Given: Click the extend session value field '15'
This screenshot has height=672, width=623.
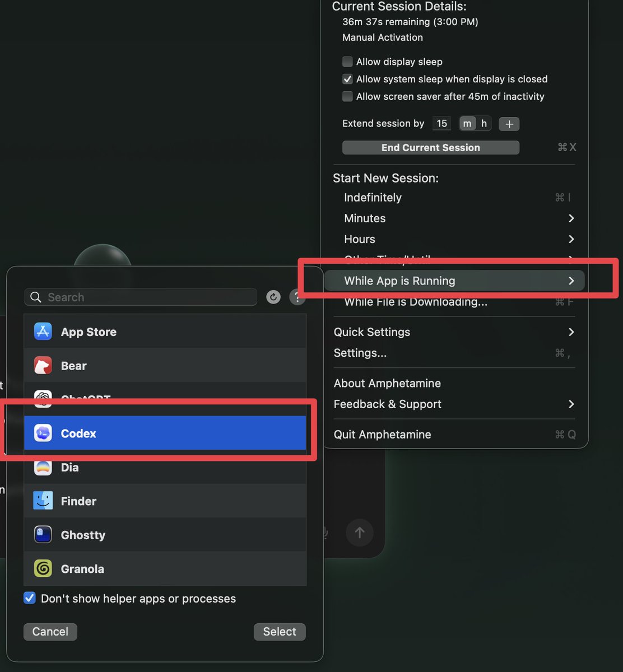Looking at the screenshot, I should (x=441, y=123).
